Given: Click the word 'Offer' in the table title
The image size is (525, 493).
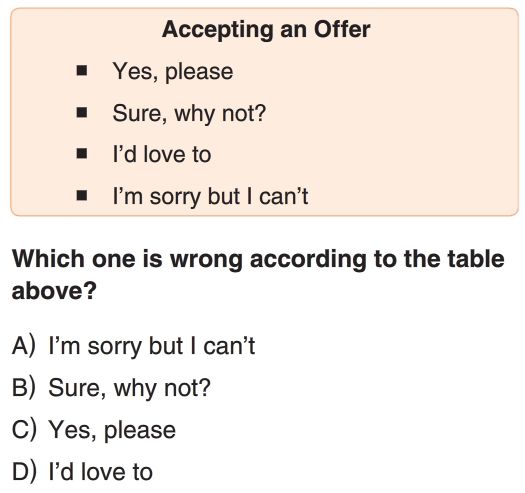Looking at the screenshot, I should 342,29.
